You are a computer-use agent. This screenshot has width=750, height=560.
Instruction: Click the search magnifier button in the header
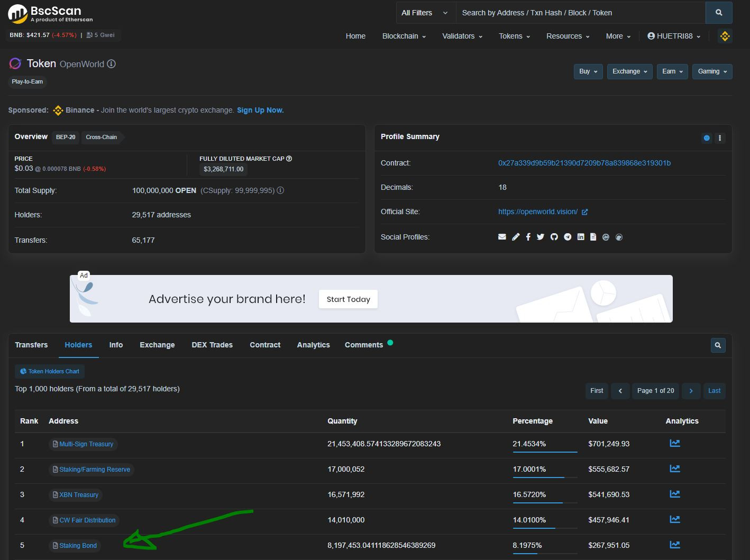(x=719, y=13)
